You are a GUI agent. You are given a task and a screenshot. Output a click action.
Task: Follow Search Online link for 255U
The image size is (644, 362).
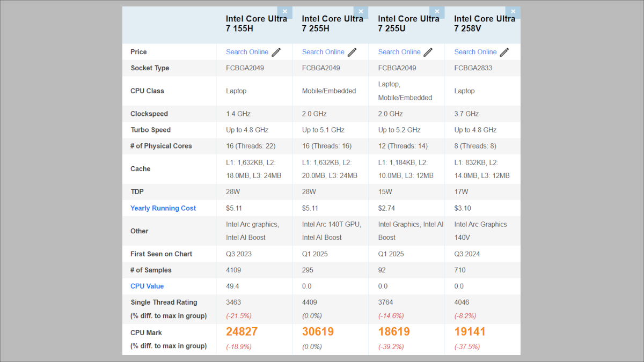click(399, 52)
